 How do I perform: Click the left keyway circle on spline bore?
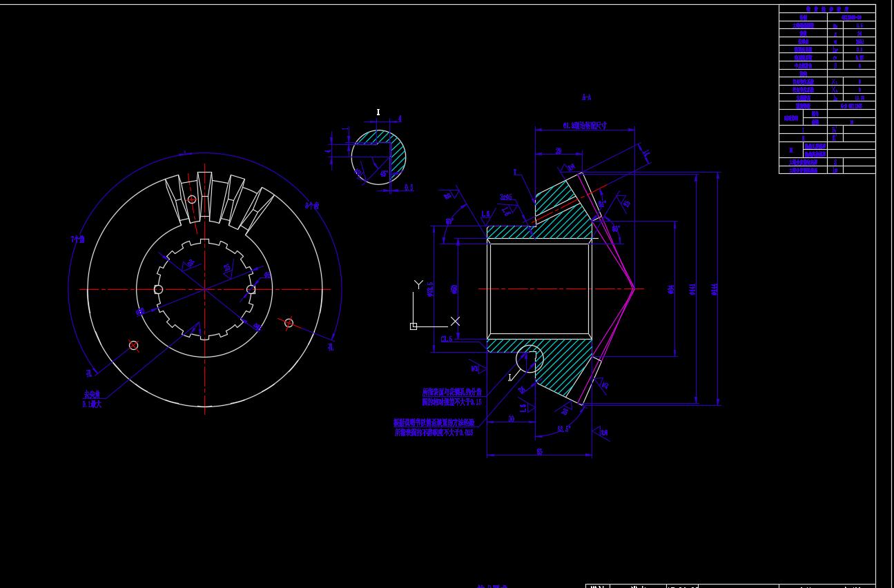(158, 289)
